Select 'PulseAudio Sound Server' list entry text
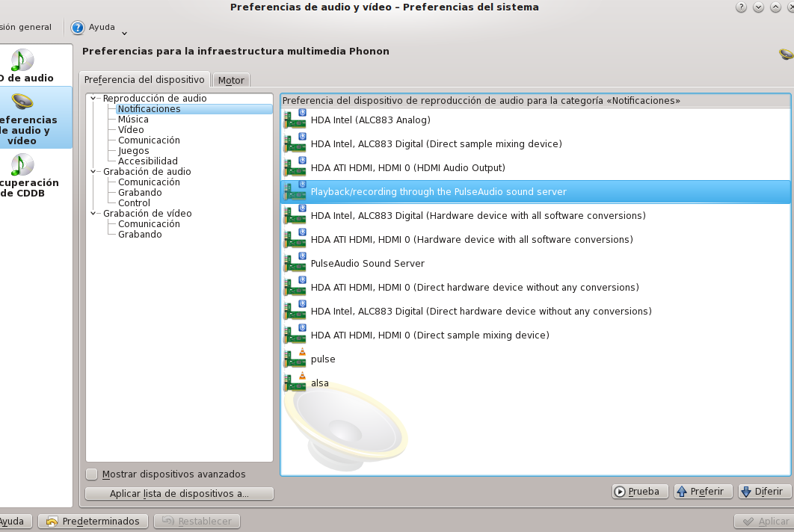This screenshot has height=532, width=794. click(x=368, y=263)
